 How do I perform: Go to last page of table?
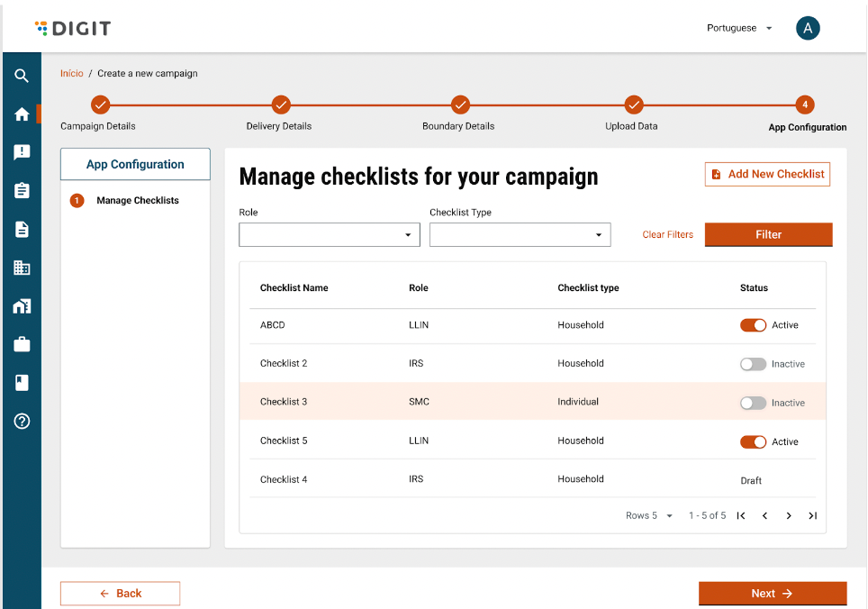[812, 516]
